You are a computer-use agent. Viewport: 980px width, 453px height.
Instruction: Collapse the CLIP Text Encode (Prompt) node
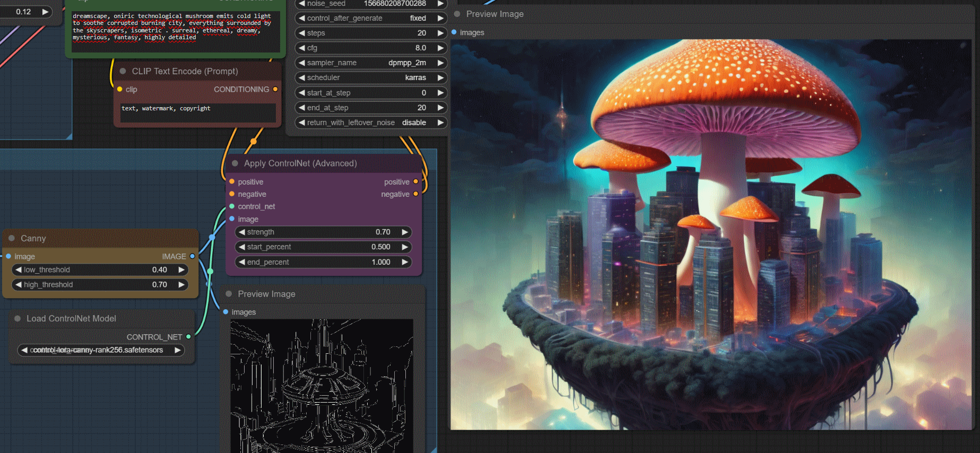123,71
